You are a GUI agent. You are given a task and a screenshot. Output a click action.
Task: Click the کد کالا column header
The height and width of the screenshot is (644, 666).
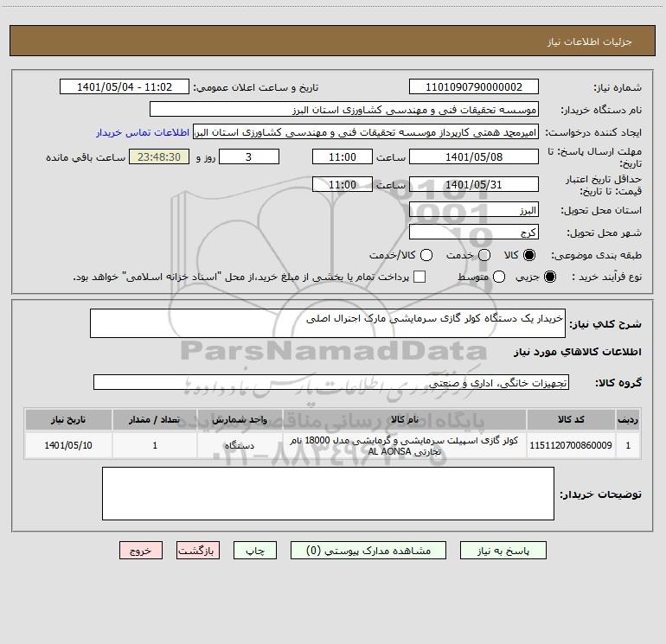click(571, 419)
